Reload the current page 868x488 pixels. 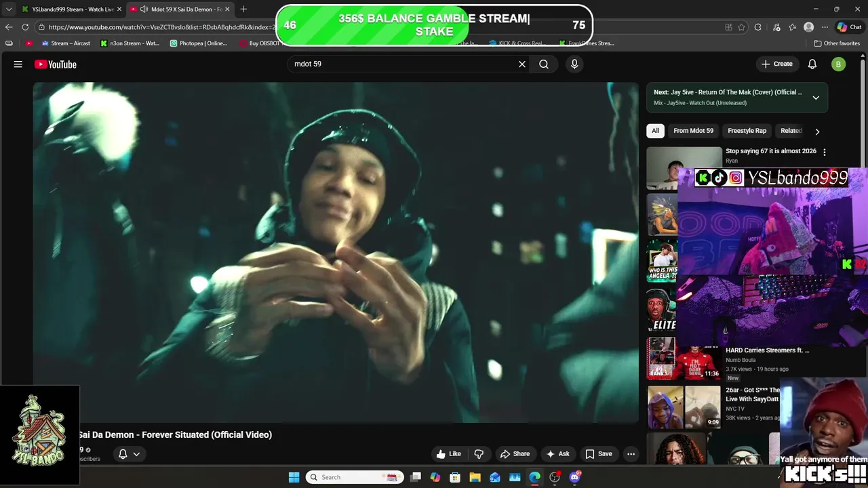click(x=25, y=27)
